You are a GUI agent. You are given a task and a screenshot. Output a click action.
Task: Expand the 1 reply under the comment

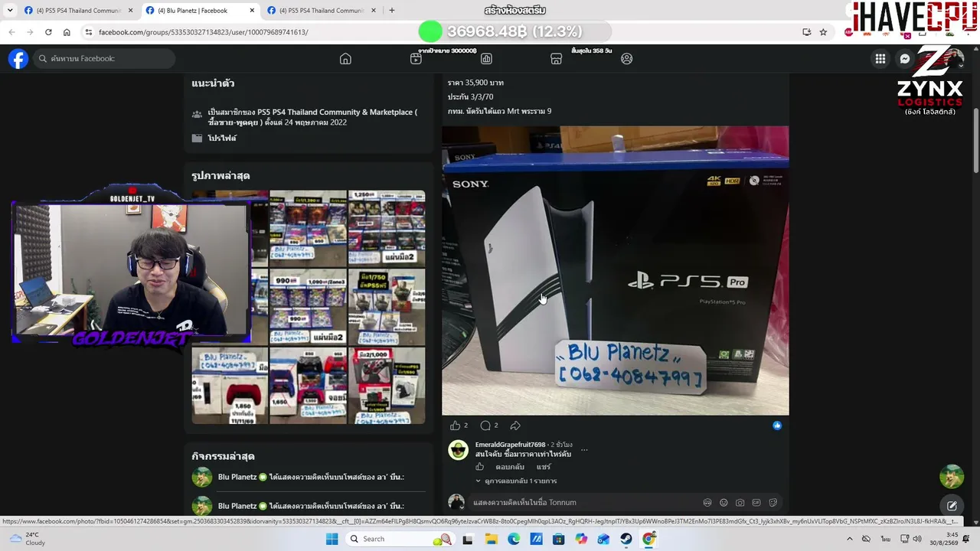coord(516,481)
